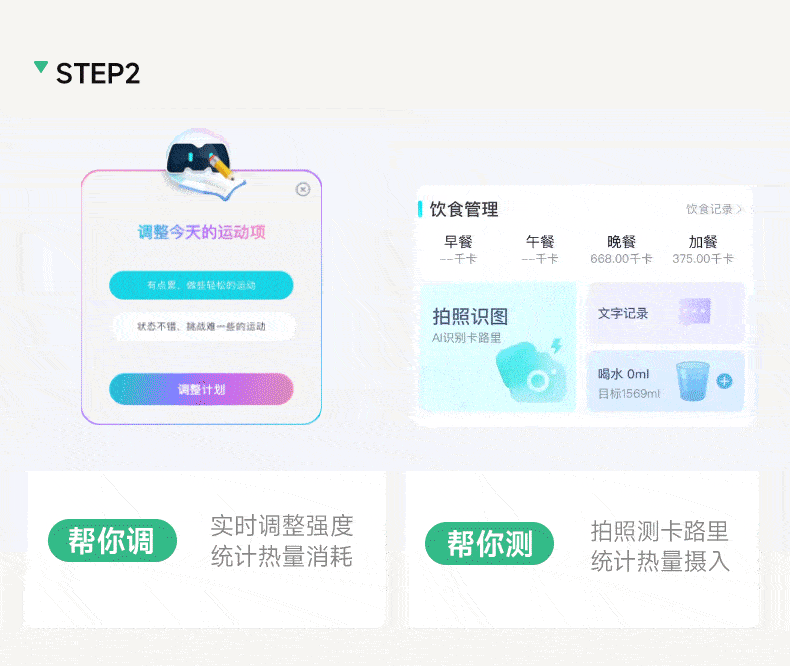Click the 调整计划 gradient button
This screenshot has height=666, width=790.
[201, 389]
